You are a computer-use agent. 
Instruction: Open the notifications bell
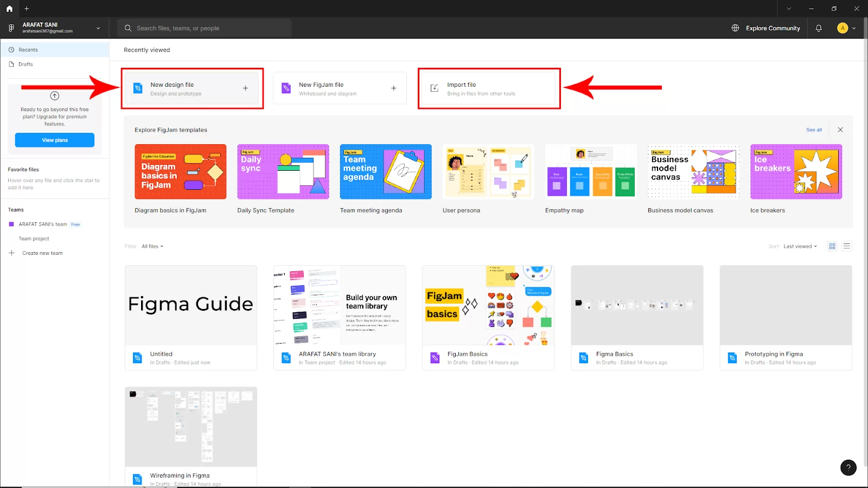pos(819,28)
